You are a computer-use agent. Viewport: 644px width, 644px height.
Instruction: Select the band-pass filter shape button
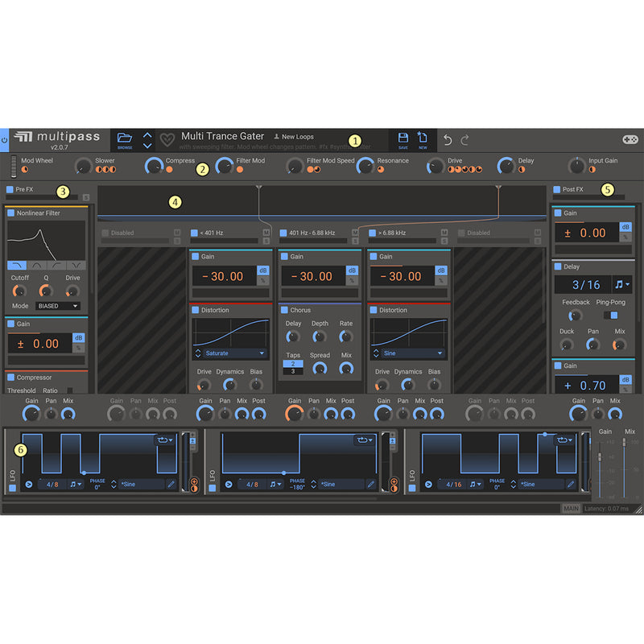[36, 266]
